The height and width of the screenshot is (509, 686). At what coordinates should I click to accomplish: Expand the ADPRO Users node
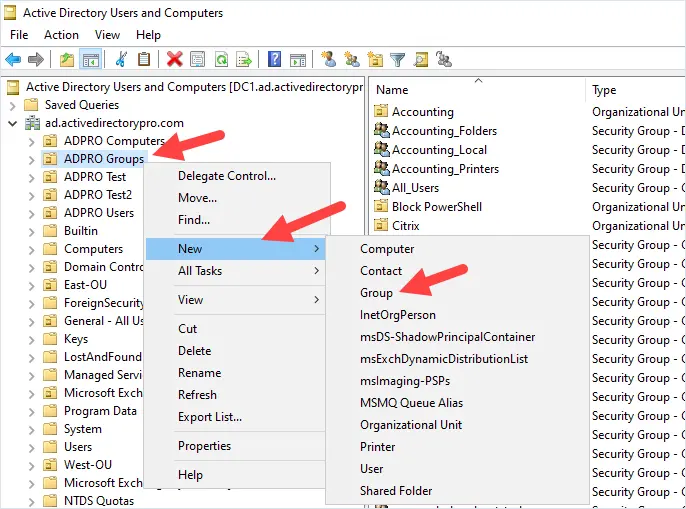pos(32,214)
